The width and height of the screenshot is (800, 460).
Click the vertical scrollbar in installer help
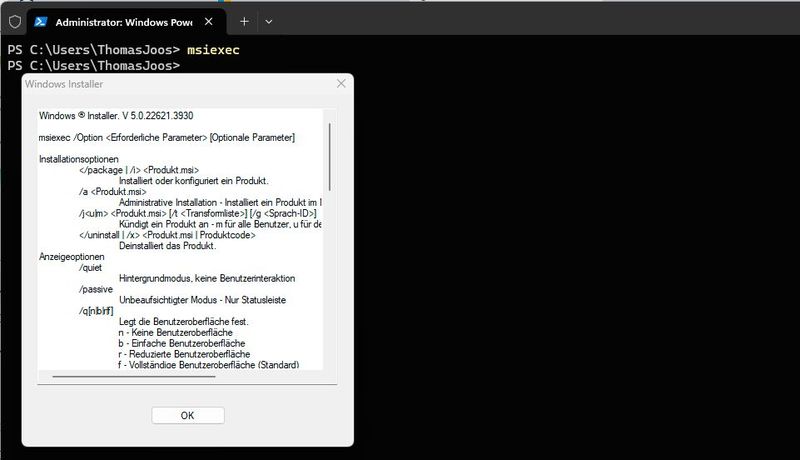(x=330, y=156)
